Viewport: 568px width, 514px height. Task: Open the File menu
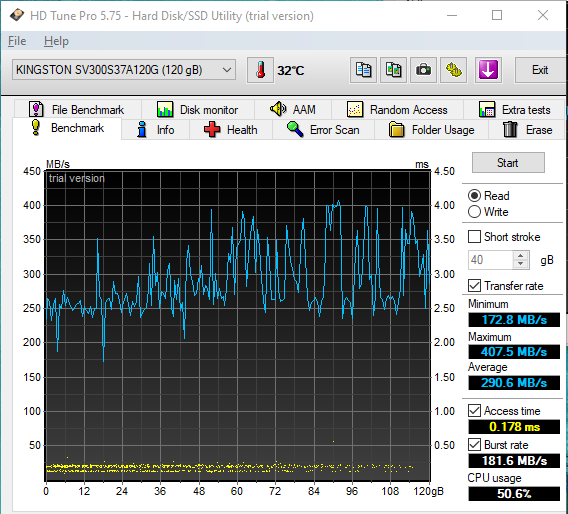click(17, 41)
